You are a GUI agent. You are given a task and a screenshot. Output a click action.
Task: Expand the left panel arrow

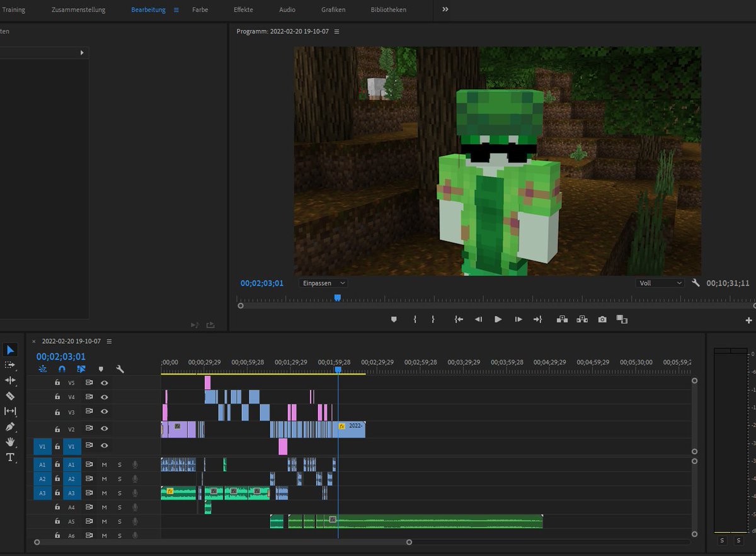coord(82,53)
